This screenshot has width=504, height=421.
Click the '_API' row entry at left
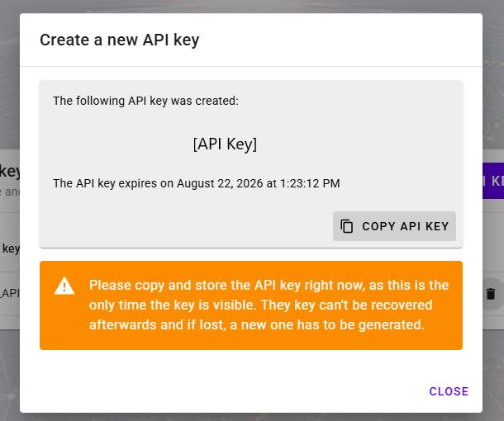[x=9, y=294]
